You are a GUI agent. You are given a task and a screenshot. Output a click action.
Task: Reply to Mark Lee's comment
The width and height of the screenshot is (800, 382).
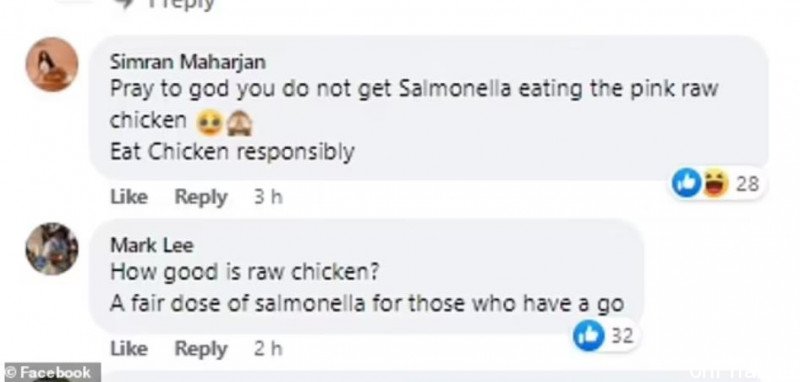point(201,349)
